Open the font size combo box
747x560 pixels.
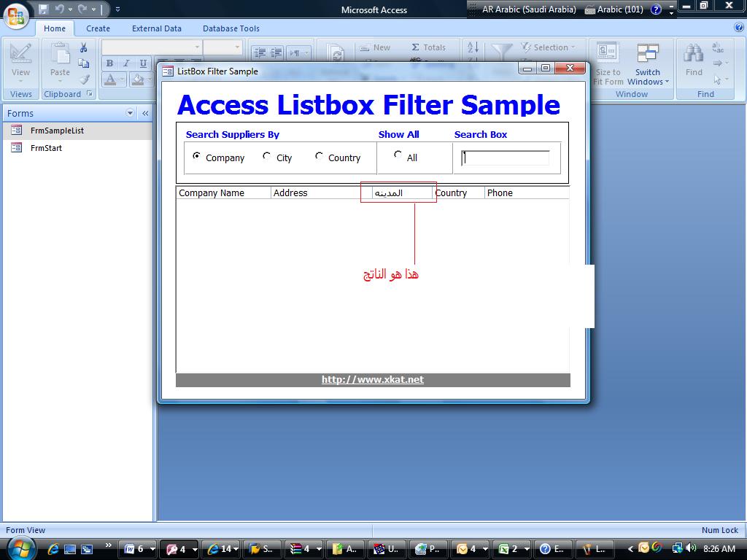[x=223, y=47]
